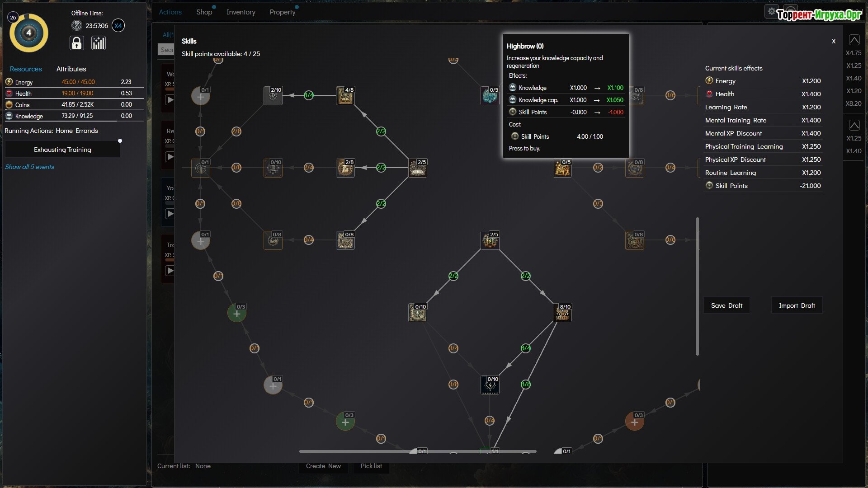Click the orange 0/3 plus node
Screen dimensions: 868x488
click(634, 422)
